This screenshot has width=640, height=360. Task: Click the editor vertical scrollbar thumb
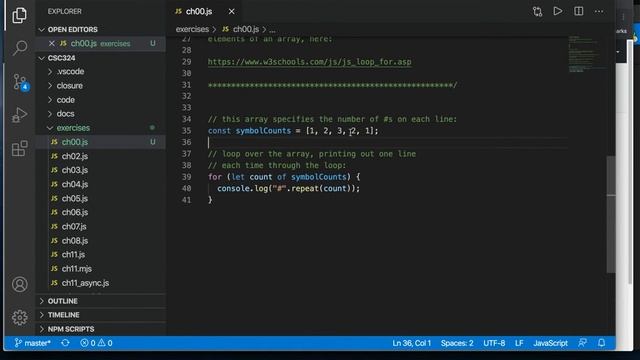coord(611,214)
